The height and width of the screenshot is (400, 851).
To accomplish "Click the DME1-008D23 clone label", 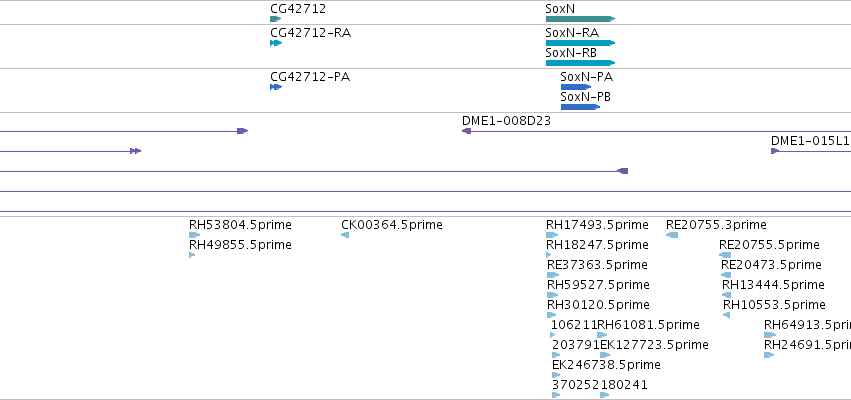I will [x=506, y=120].
